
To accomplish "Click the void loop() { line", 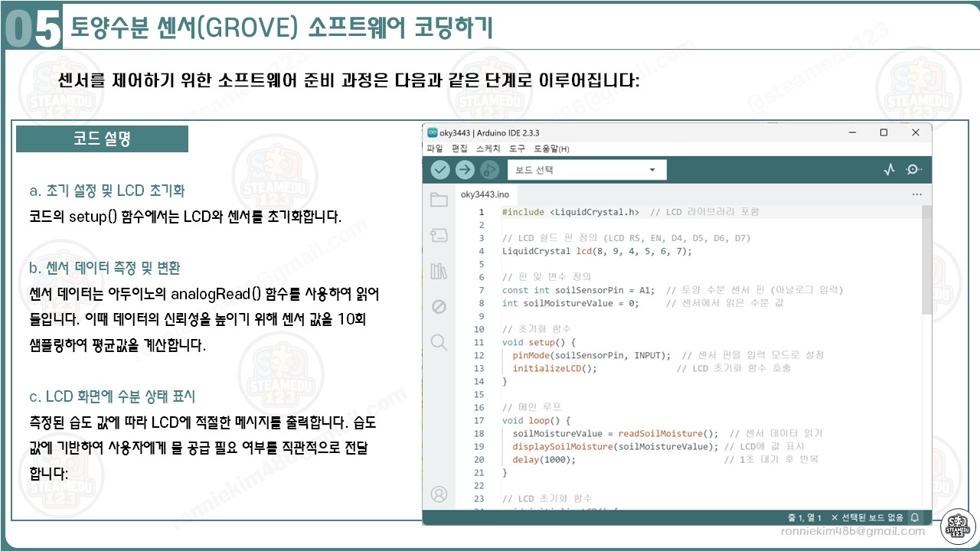I will pyautogui.click(x=537, y=420).
